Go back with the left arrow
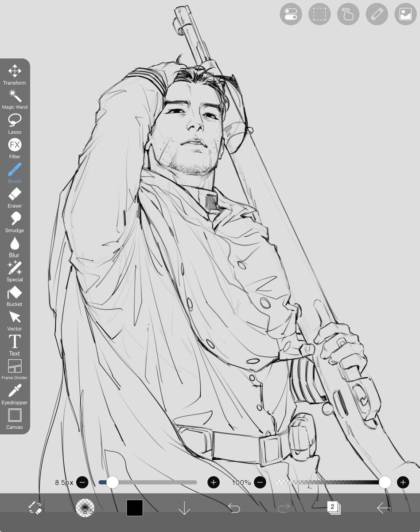 (384, 508)
